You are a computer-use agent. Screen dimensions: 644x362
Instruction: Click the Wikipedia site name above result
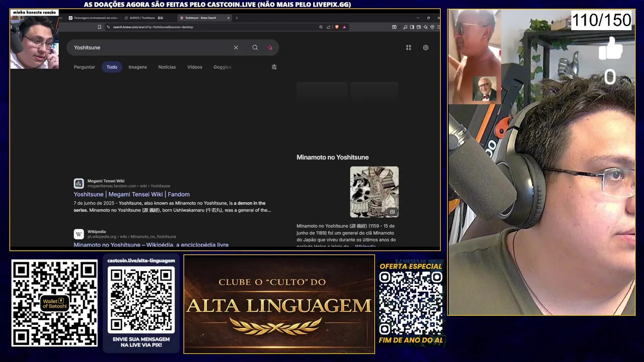coord(97,232)
